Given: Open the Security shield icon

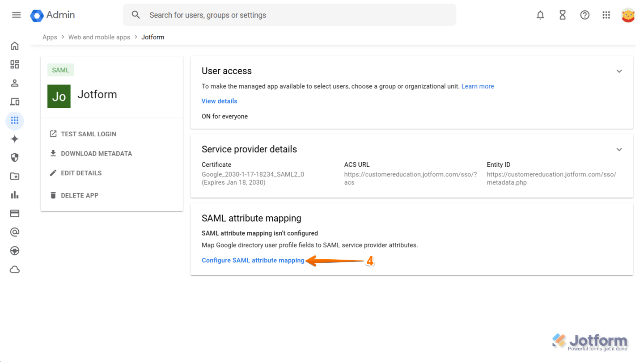Looking at the screenshot, I should [15, 157].
